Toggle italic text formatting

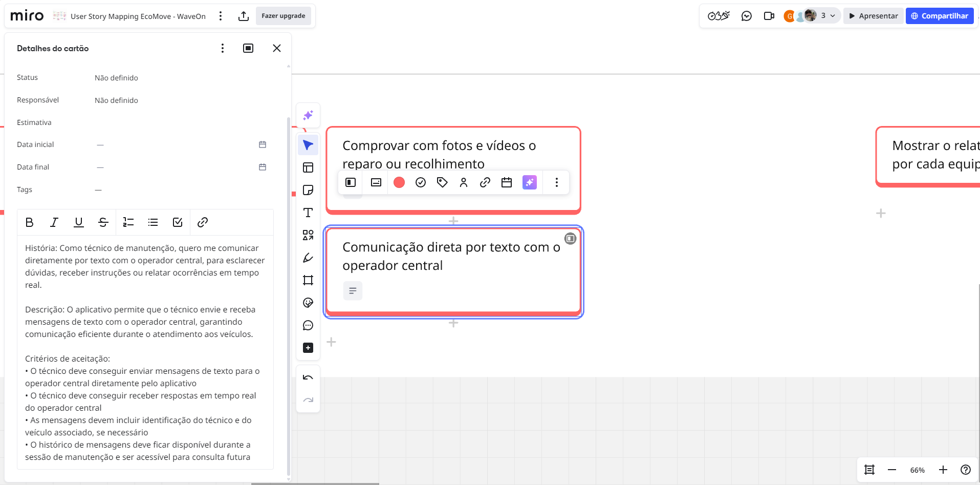(x=54, y=222)
